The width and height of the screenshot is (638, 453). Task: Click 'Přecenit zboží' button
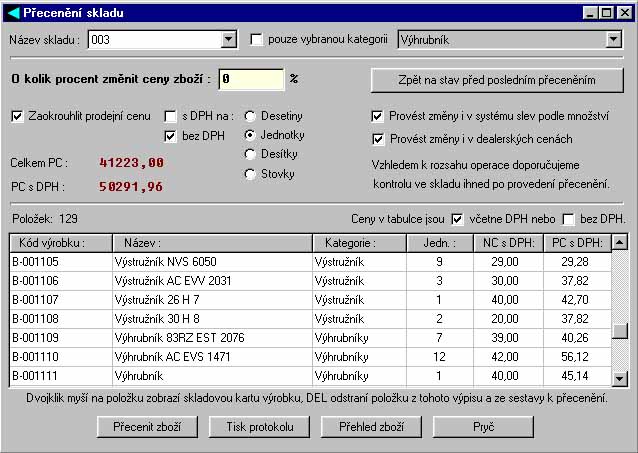point(147,427)
